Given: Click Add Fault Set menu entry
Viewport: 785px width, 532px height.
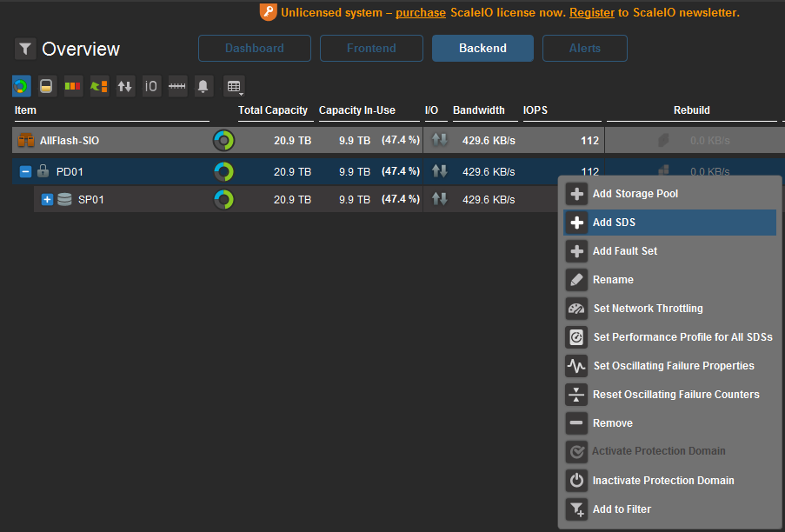Looking at the screenshot, I should coord(670,250).
